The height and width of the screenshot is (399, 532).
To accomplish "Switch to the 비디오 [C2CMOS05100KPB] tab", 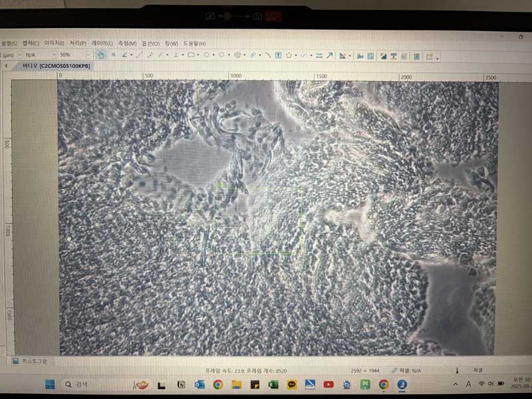I will click(56, 66).
